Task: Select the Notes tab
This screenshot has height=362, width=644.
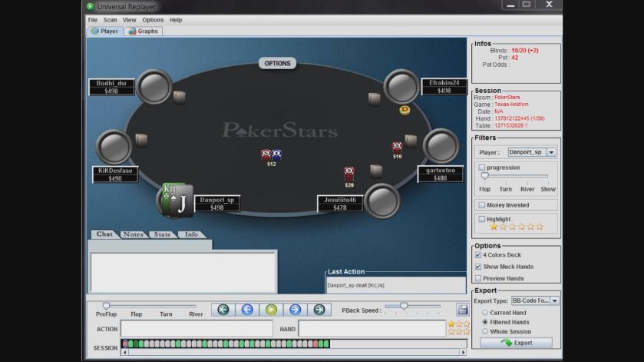Action: click(134, 234)
